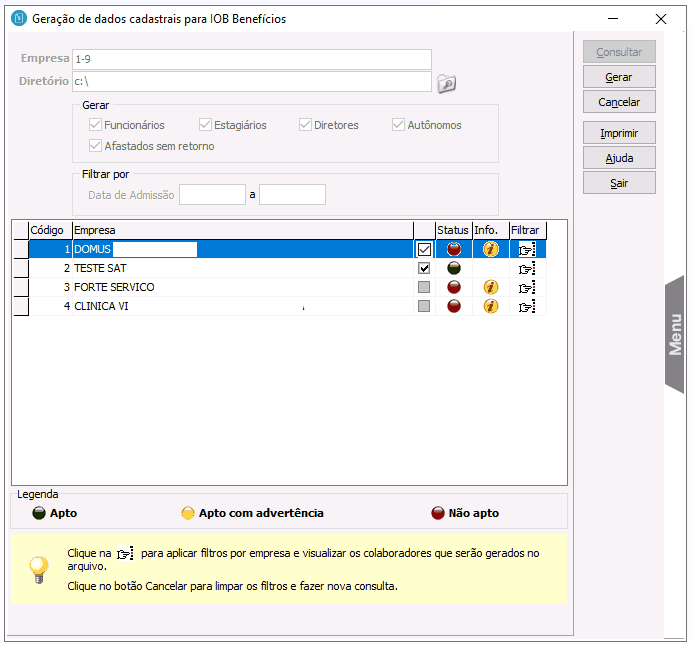693x645 pixels.
Task: Click the filter hand icon for CLINICA VI
Action: tap(526, 306)
